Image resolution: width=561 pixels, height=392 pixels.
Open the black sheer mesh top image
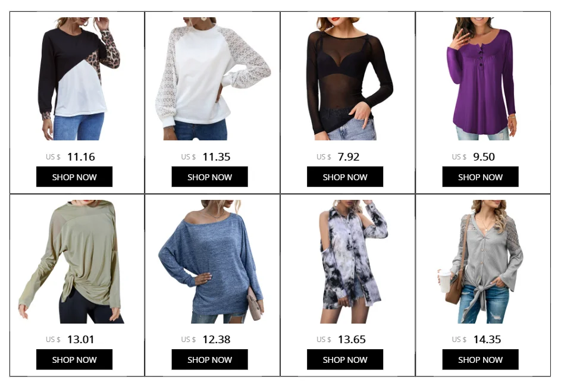(x=350, y=79)
